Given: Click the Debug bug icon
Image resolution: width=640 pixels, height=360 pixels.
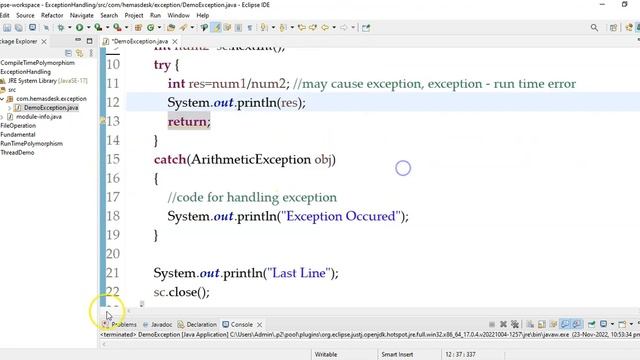Looking at the screenshot, I should 61,28.
